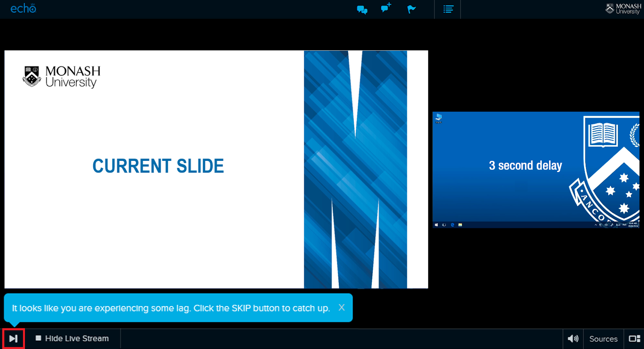The height and width of the screenshot is (349, 644).
Task: Click the Task View icon in delayed video taskbar
Action: pyautogui.click(x=444, y=225)
